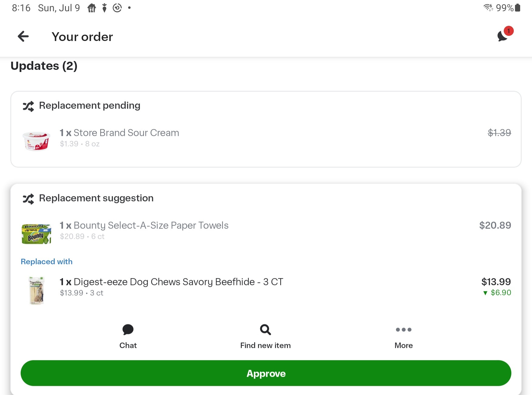The image size is (532, 395).
Task: Tap the house notification icon in status bar
Action: point(92,8)
